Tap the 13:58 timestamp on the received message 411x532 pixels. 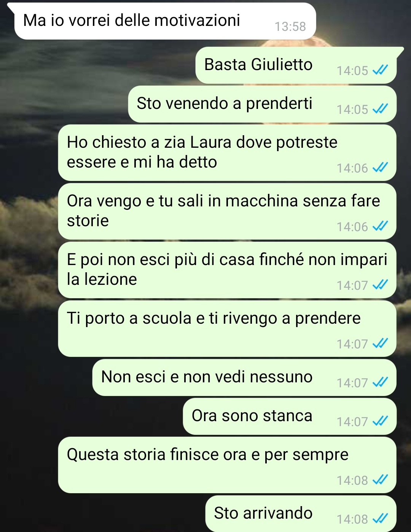click(x=290, y=27)
